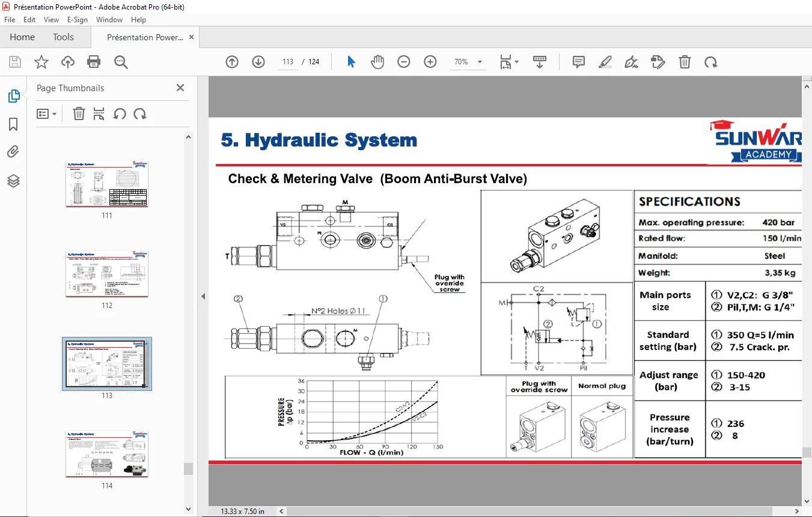This screenshot has height=517, width=812.
Task: Click the 'Max. operating pressure:' label
Action: [x=691, y=222]
